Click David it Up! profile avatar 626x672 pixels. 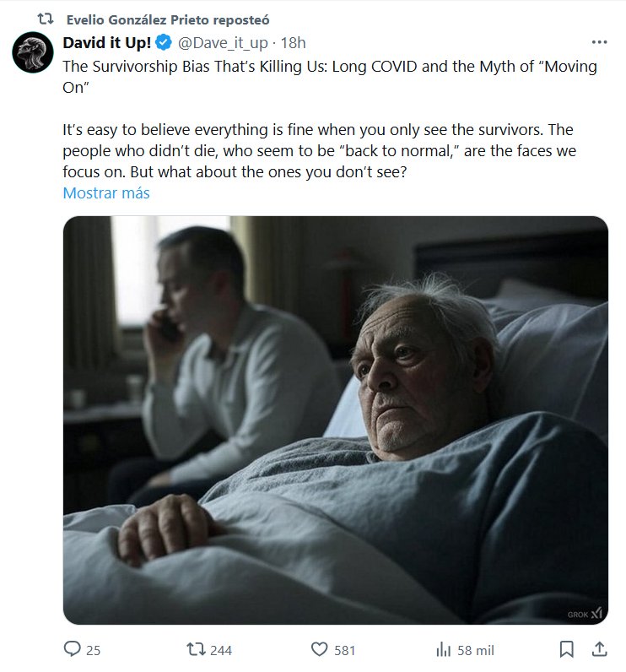(x=33, y=52)
